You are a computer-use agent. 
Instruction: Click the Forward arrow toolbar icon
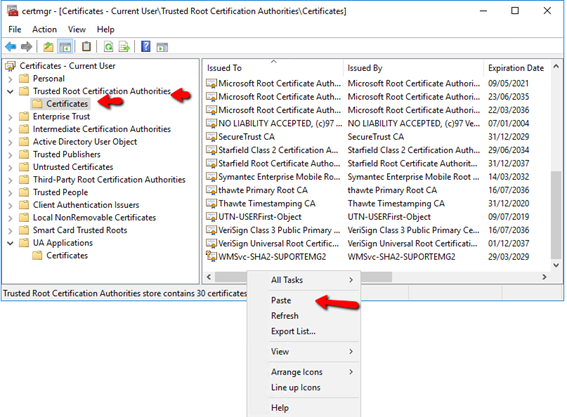tap(27, 47)
